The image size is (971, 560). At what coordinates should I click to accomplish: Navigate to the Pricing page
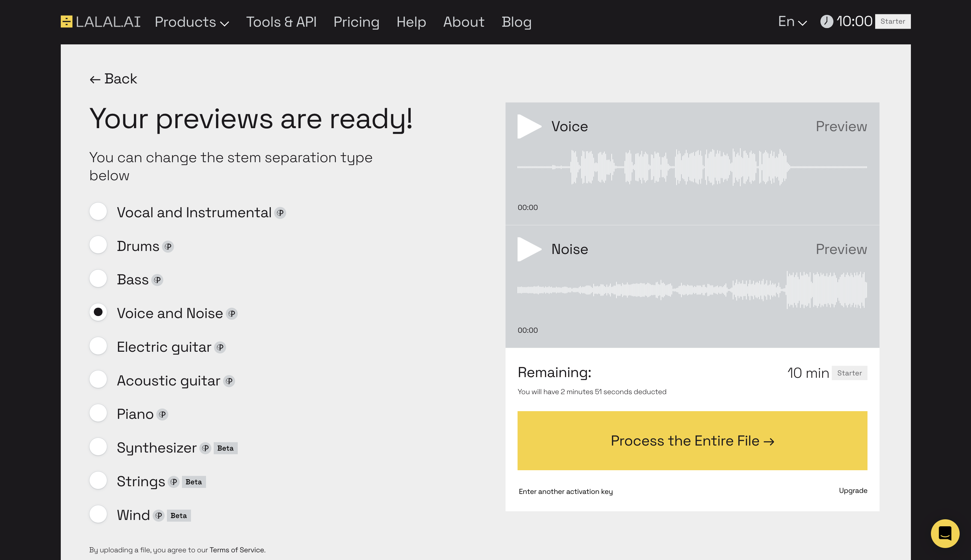click(357, 21)
